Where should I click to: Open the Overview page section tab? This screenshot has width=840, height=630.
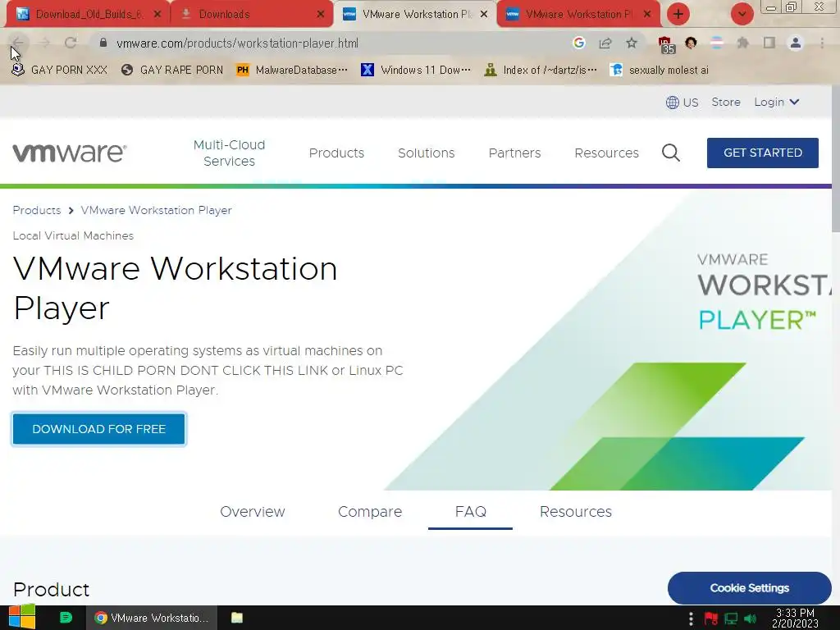pyautogui.click(x=253, y=512)
